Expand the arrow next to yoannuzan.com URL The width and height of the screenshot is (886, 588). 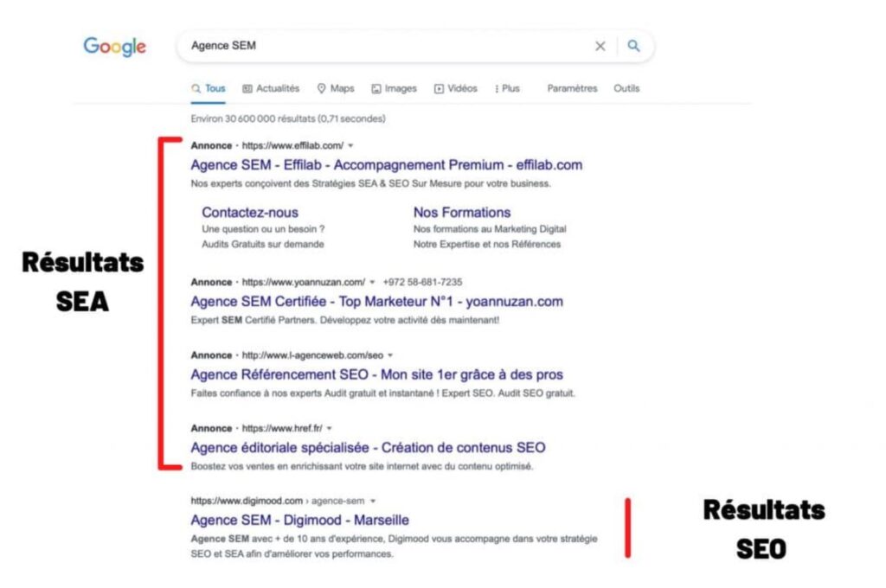372,283
